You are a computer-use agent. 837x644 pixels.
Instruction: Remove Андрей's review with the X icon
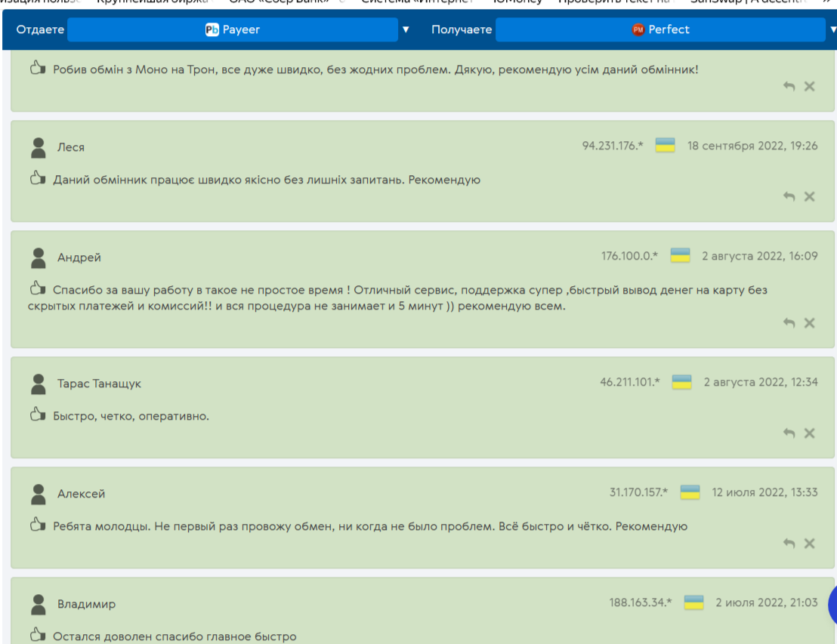pos(809,323)
